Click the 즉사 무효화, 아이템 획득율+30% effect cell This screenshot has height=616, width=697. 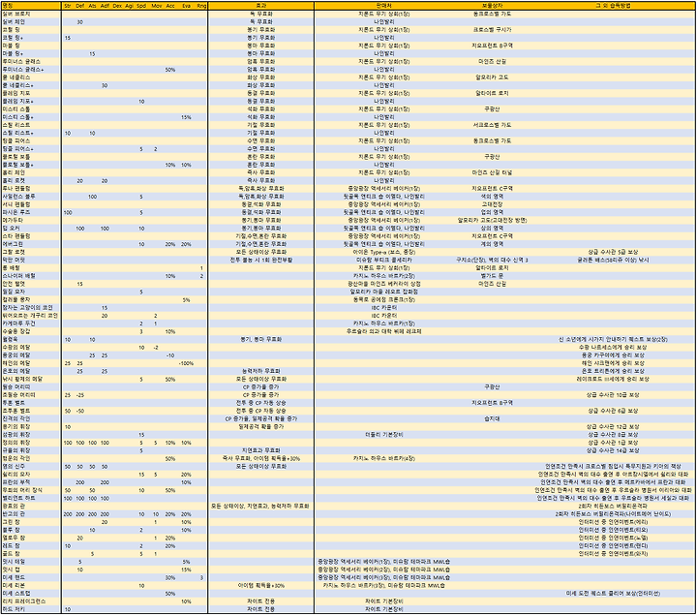coord(261,458)
